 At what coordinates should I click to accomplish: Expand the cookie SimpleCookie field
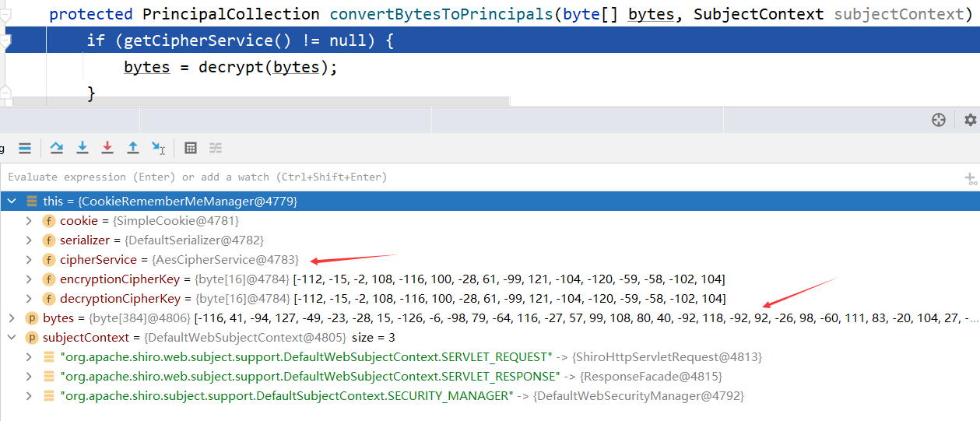(x=30, y=220)
